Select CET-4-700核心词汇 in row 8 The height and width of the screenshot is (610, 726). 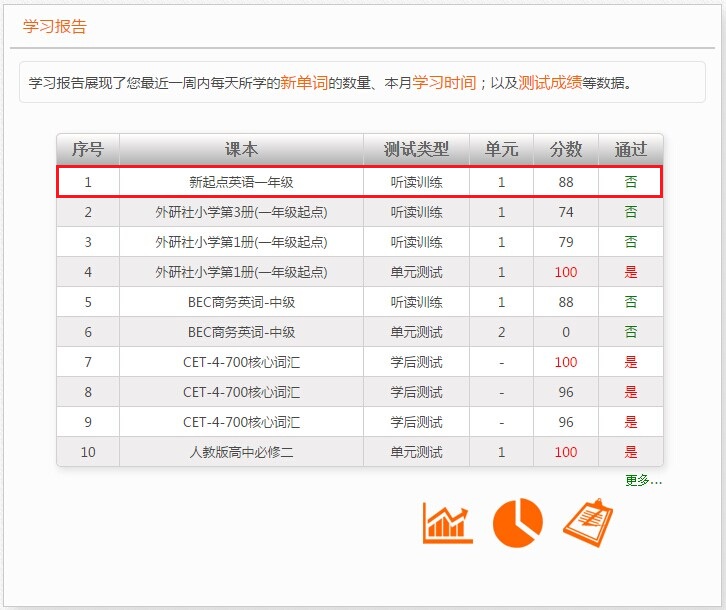pos(241,392)
